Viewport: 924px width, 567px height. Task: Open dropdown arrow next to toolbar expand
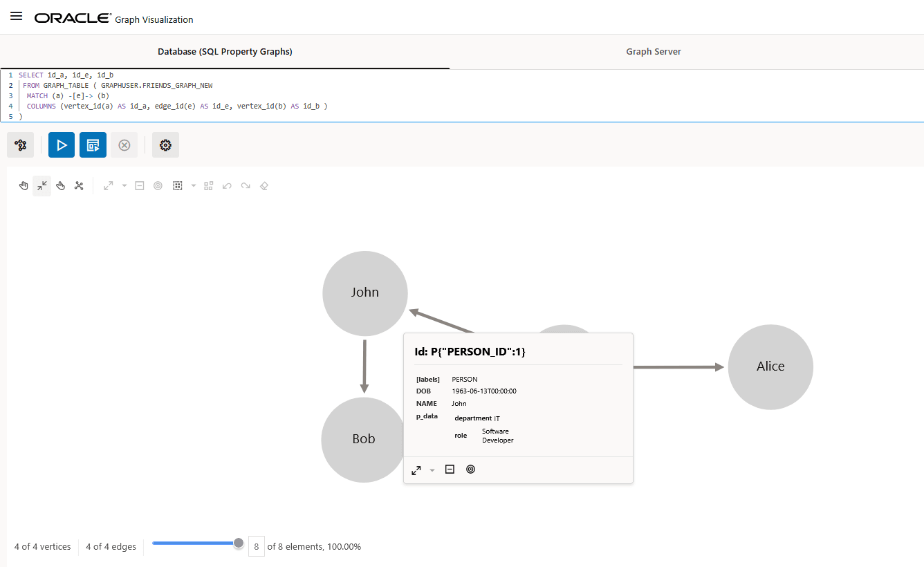[124, 186]
